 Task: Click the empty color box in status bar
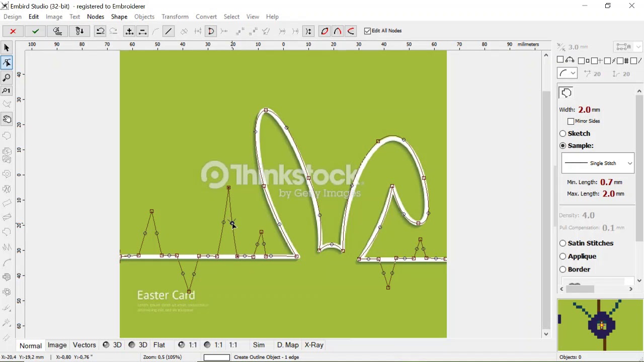coord(216,357)
